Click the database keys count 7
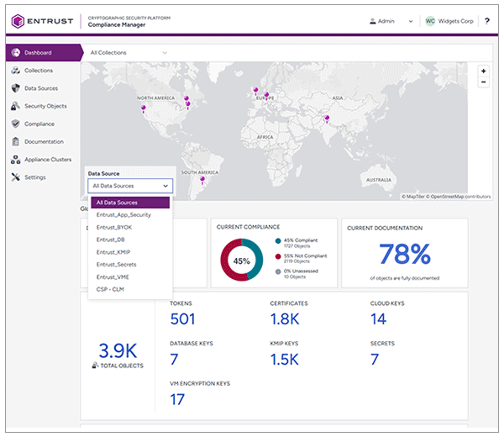 point(174,359)
